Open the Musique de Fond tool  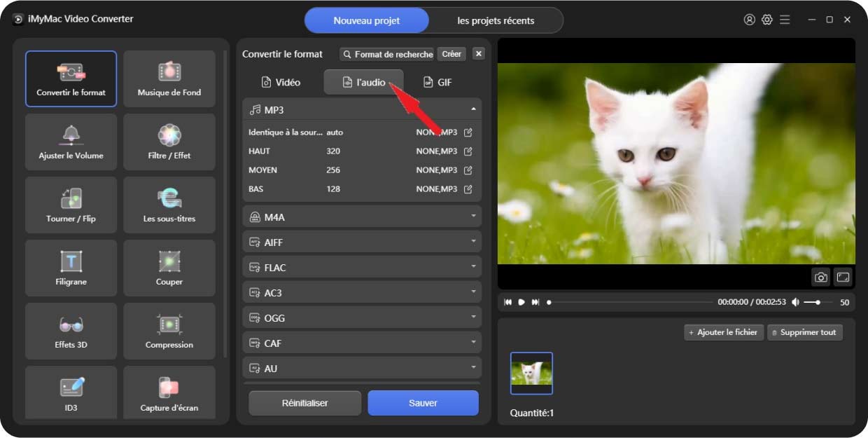(169, 78)
